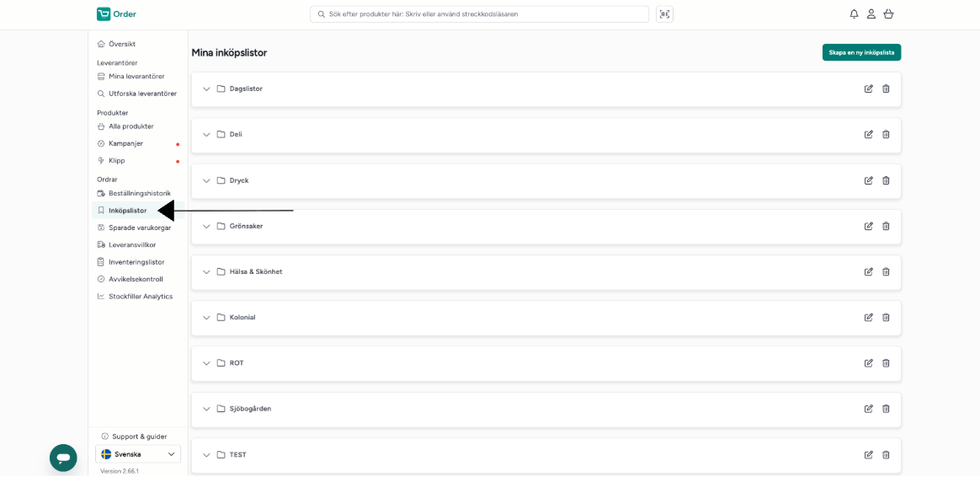This screenshot has width=980, height=477.
Task: Click Skapa en ny inköpslista button
Action: coord(861,52)
